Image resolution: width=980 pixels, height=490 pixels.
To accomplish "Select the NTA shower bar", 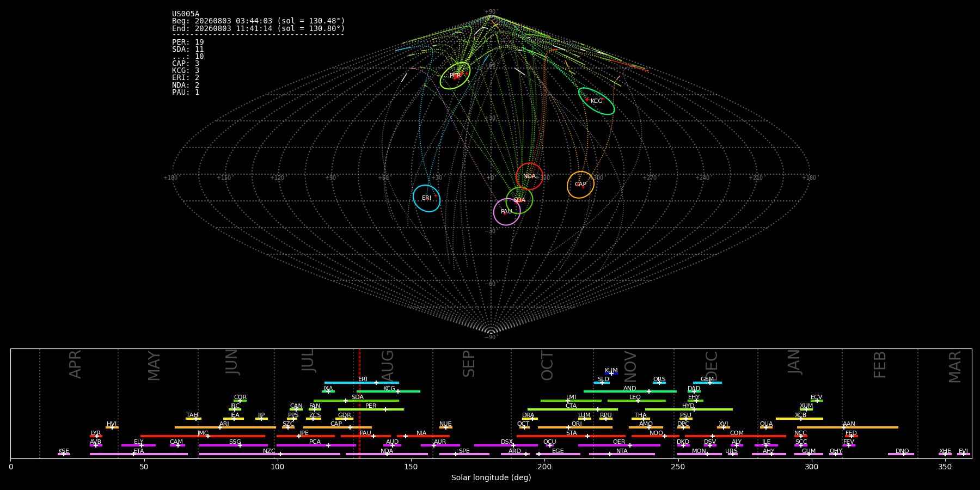I will (x=622, y=454).
